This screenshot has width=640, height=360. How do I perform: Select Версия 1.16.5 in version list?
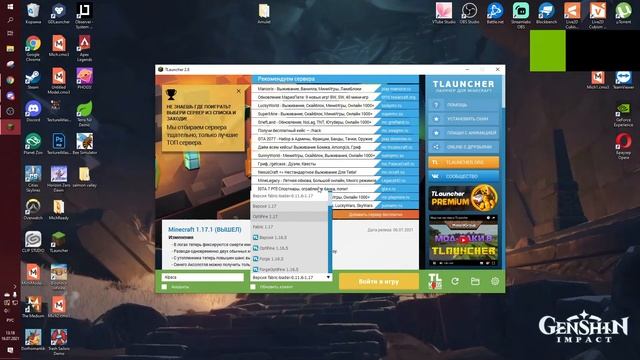289,237
